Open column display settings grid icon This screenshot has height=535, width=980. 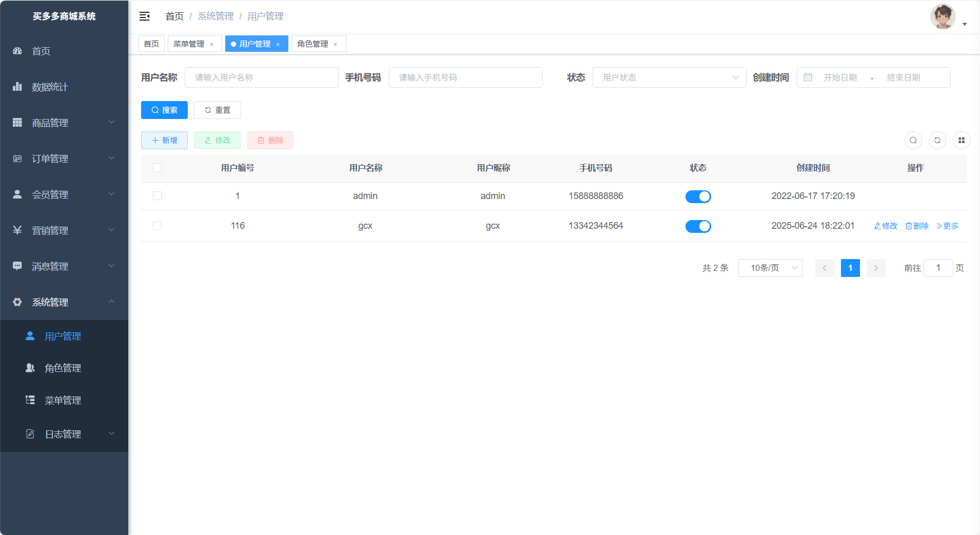(961, 141)
